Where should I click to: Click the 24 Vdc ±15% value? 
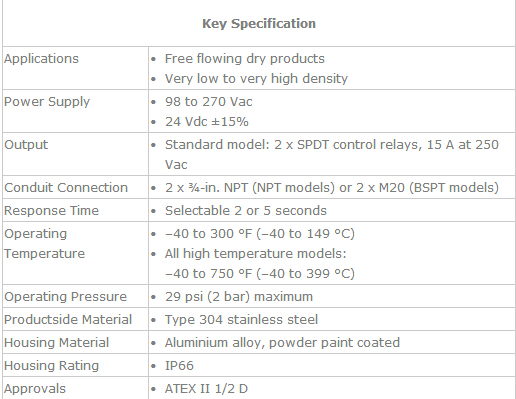pos(207,122)
